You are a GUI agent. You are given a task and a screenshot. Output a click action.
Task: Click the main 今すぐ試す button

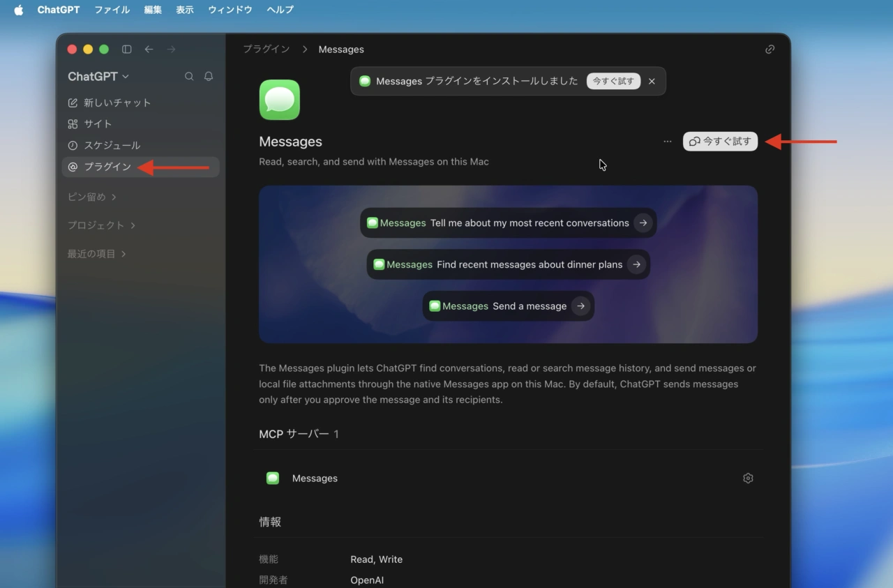click(x=720, y=142)
